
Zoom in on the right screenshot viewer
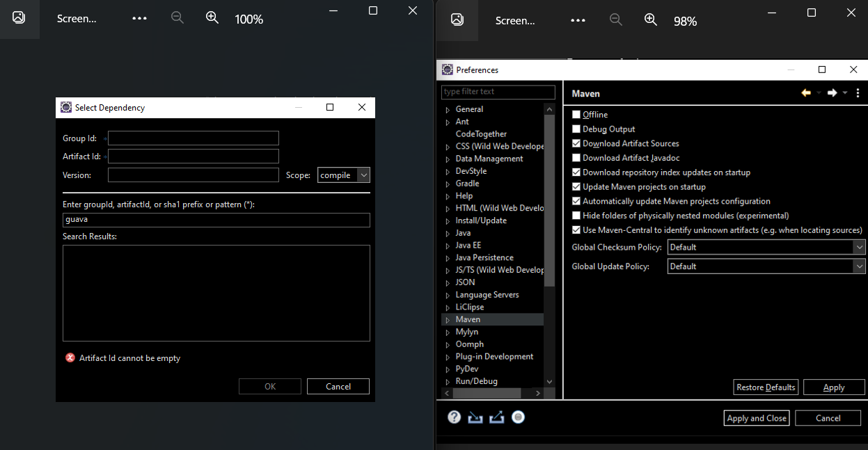651,19
